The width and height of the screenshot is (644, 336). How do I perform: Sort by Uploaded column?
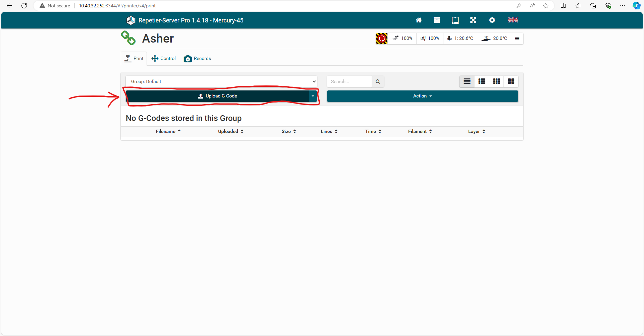click(231, 131)
